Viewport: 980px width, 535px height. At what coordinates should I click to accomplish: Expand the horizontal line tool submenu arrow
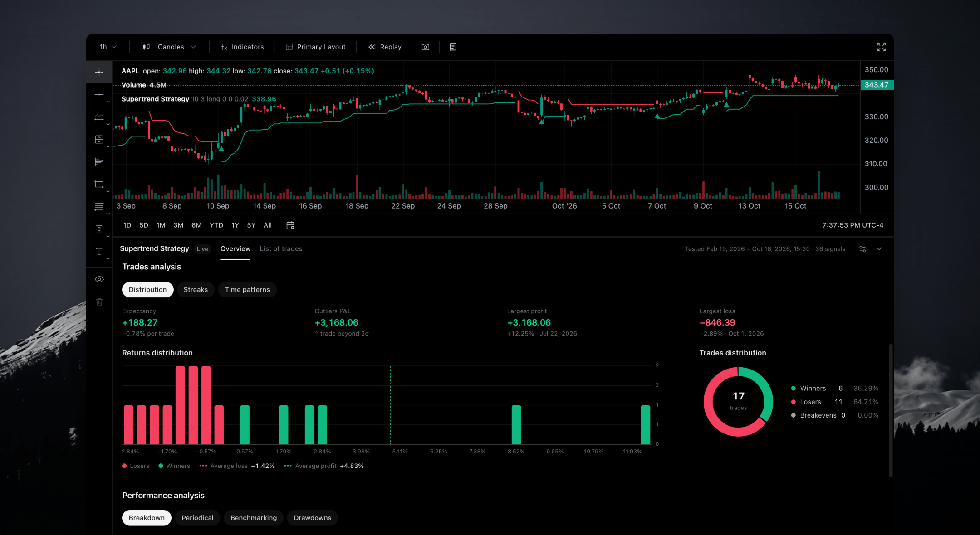108,102
